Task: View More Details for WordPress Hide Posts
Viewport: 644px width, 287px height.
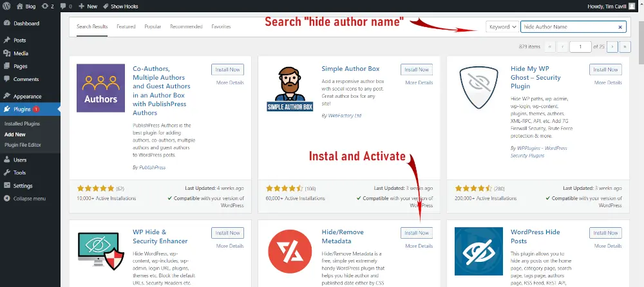Action: (608, 246)
